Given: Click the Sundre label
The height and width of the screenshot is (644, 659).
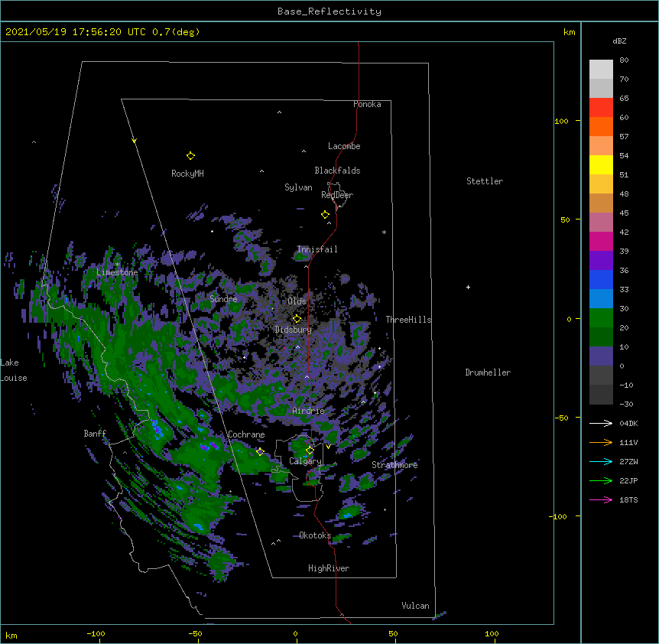Looking at the screenshot, I should tap(223, 299).
